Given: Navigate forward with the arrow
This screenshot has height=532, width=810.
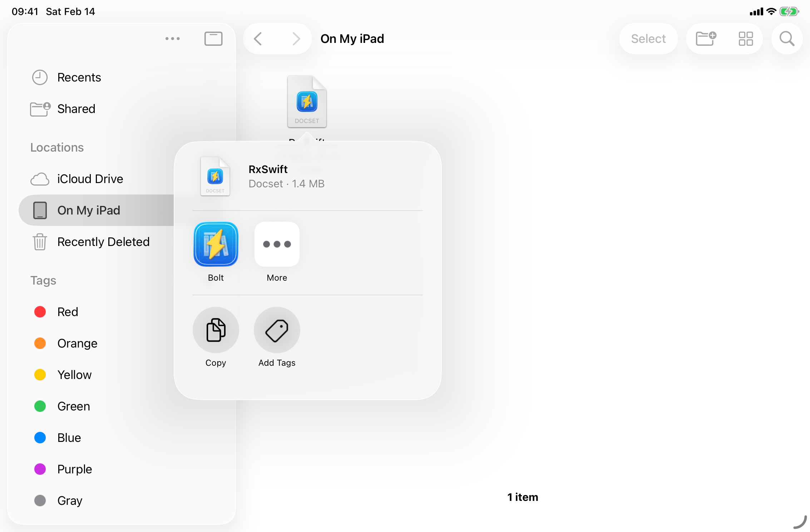Looking at the screenshot, I should (296, 39).
